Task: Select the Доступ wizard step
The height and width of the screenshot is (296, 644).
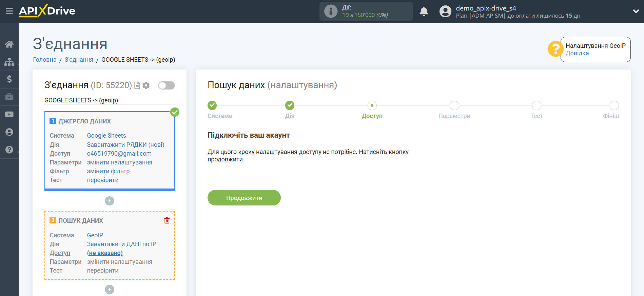Action: (x=372, y=105)
